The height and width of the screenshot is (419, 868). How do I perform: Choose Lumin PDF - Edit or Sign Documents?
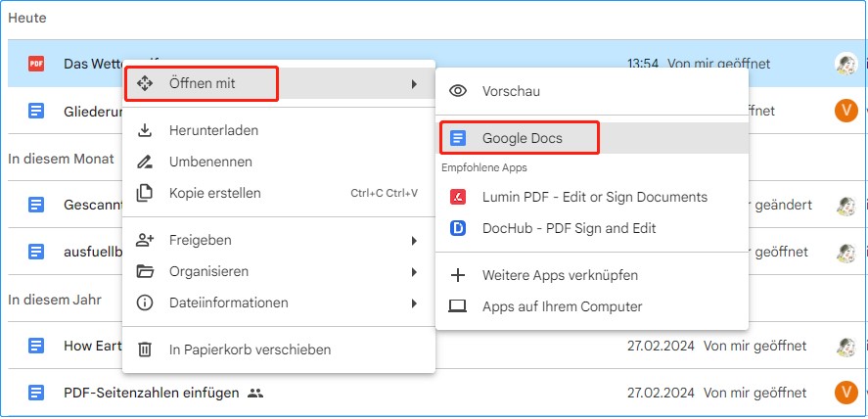point(592,197)
